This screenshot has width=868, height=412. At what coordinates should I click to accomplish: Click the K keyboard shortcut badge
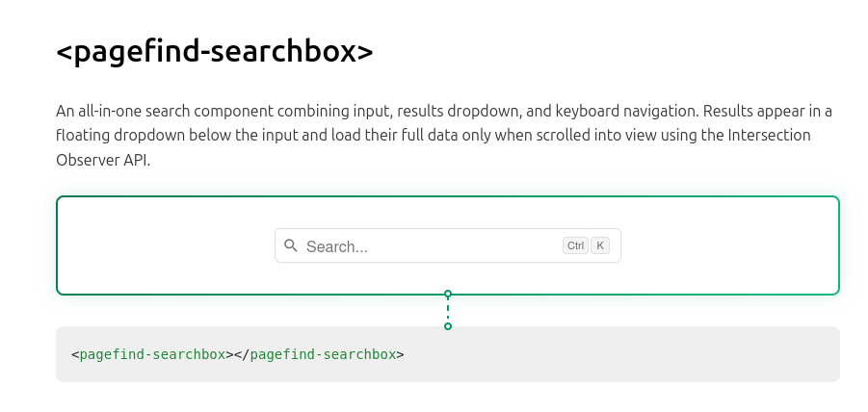tap(600, 245)
